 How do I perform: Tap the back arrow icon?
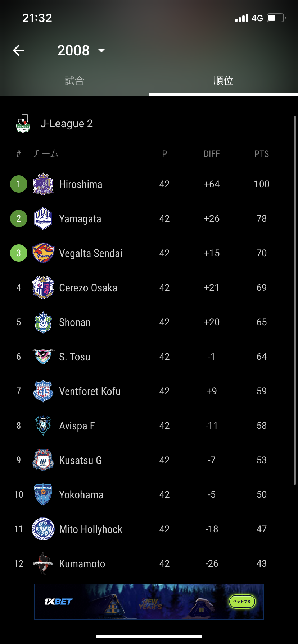pyautogui.click(x=19, y=50)
